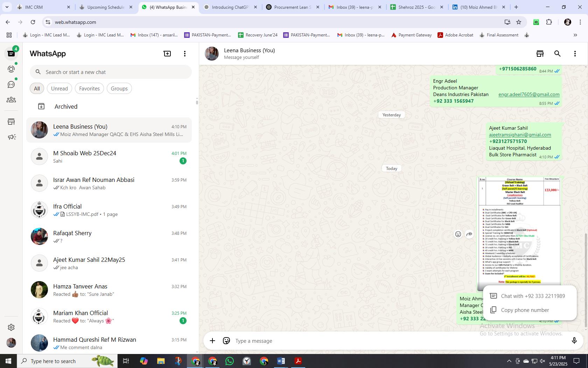The height and width of the screenshot is (368, 588).
Task: Select the Groups filter chip
Action: coord(119,88)
